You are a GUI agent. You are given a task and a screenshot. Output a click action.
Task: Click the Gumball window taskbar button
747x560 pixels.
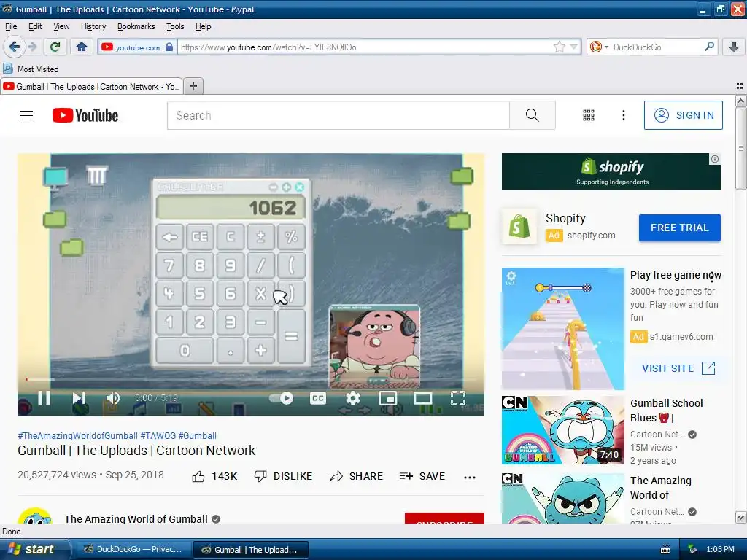point(251,549)
